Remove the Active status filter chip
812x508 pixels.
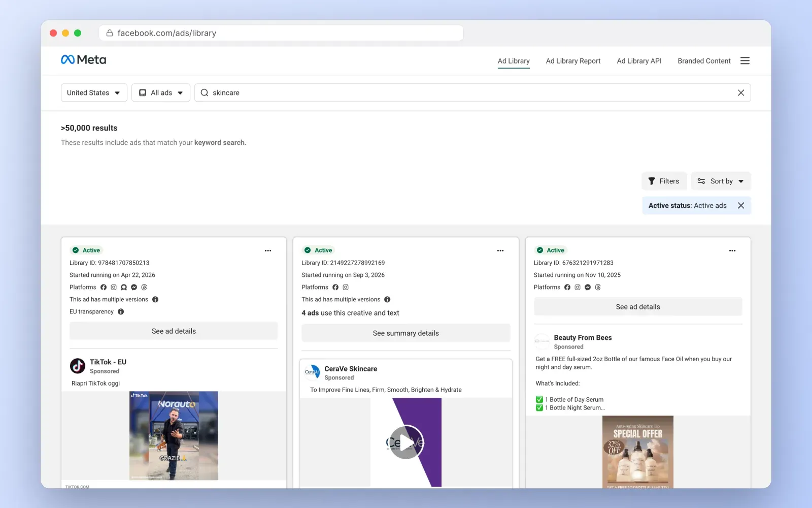(x=740, y=206)
